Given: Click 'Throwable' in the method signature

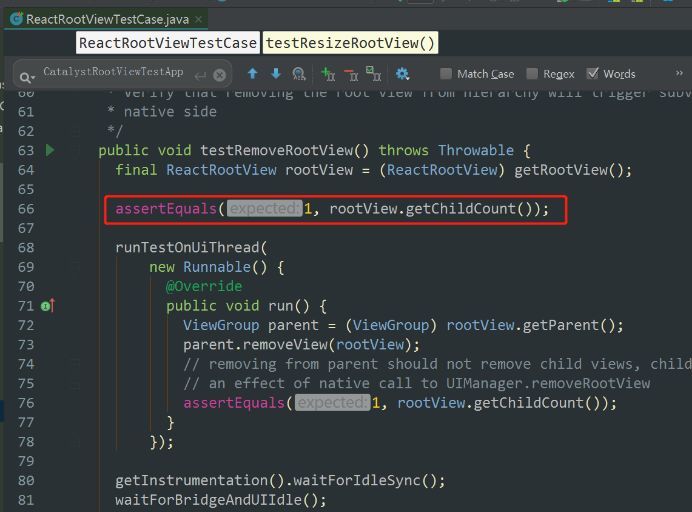Looking at the screenshot, I should 476,151.
